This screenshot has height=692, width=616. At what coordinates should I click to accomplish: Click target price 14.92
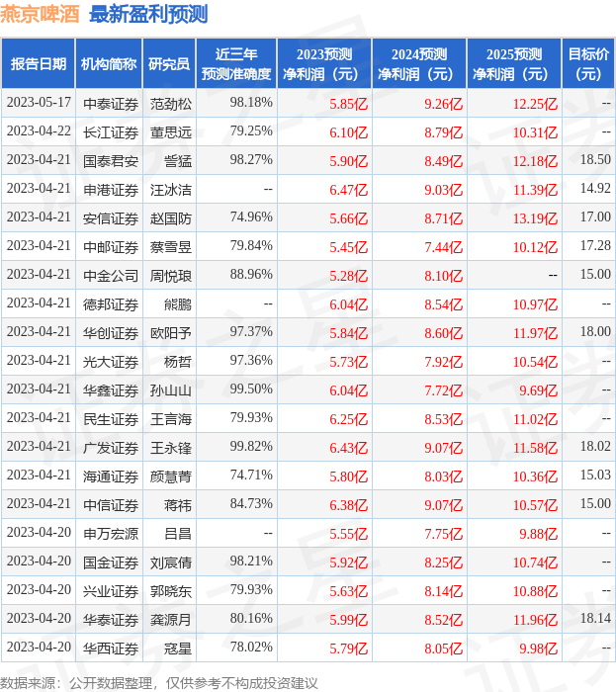pos(595,189)
